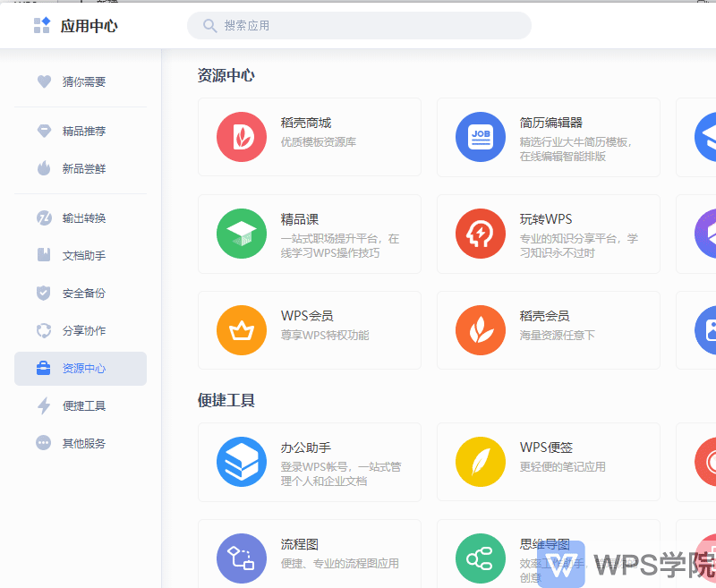Click the heart icon beside 猜你需要
This screenshot has width=716, height=588.
tap(44, 81)
